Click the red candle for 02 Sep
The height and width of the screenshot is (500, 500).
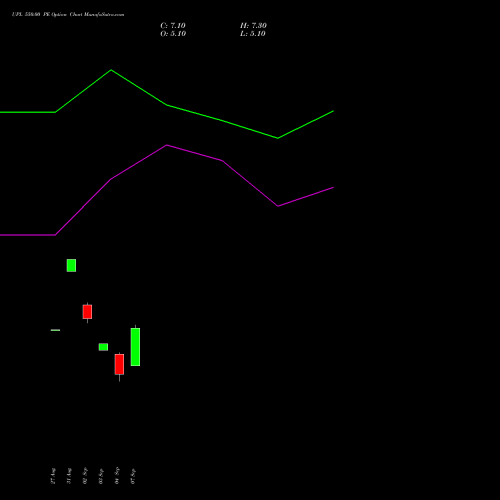pyautogui.click(x=87, y=312)
